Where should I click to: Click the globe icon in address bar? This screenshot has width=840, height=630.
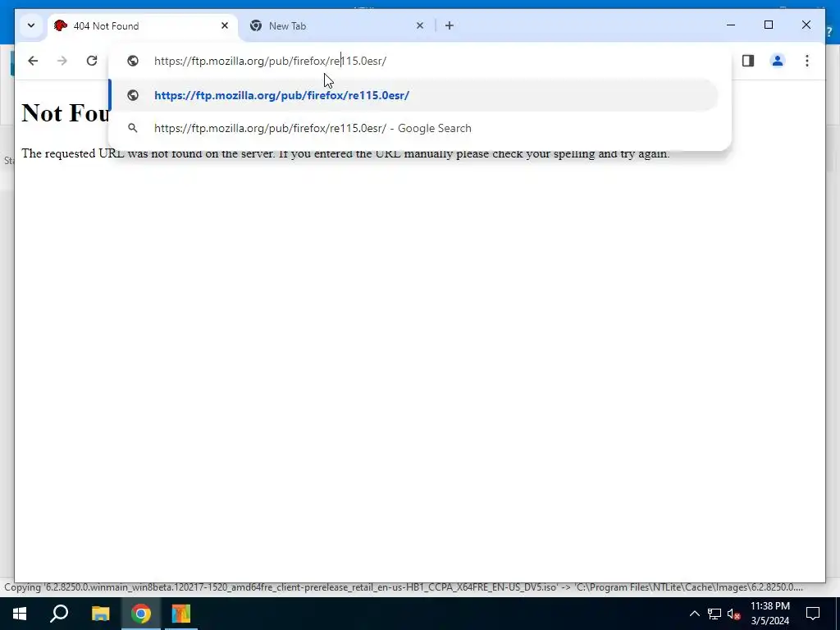[x=133, y=61]
